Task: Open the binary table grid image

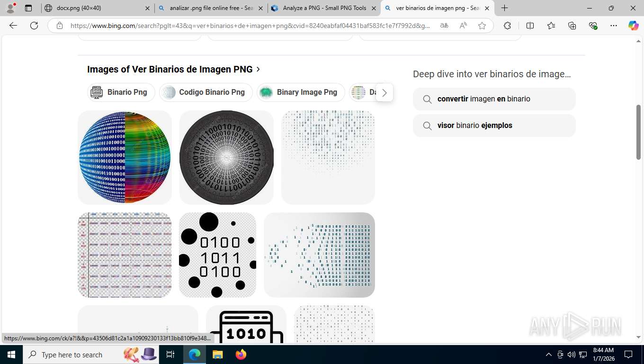Action: [x=125, y=255]
